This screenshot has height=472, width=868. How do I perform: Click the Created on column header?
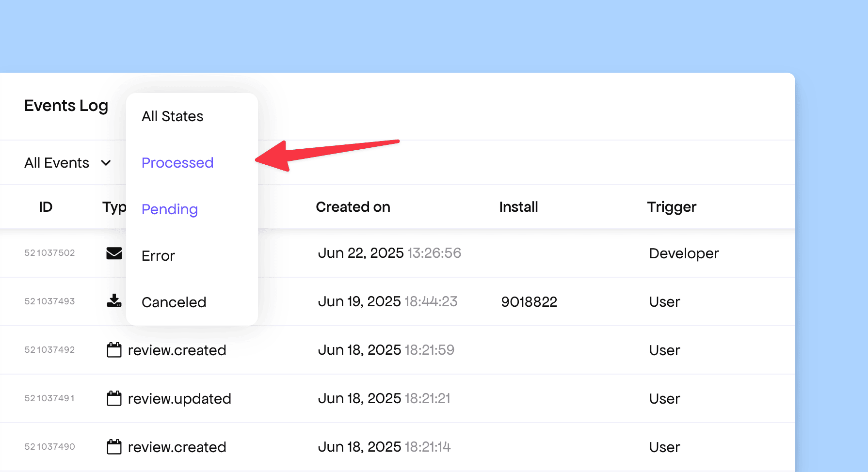tap(353, 207)
